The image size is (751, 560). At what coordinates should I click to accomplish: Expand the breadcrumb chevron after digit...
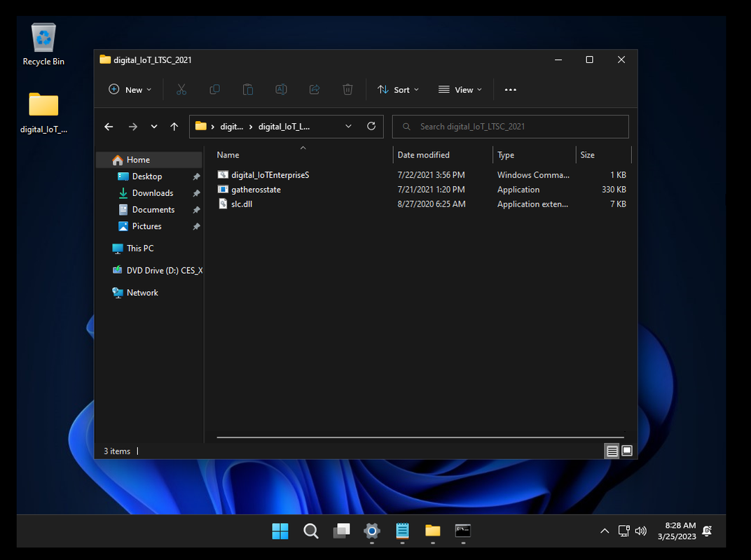click(x=251, y=127)
